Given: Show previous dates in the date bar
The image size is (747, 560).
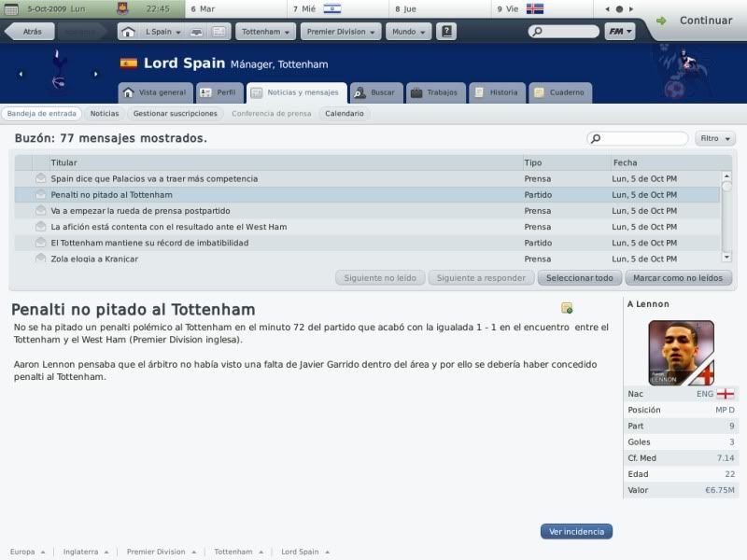Looking at the screenshot, I should (x=608, y=9).
